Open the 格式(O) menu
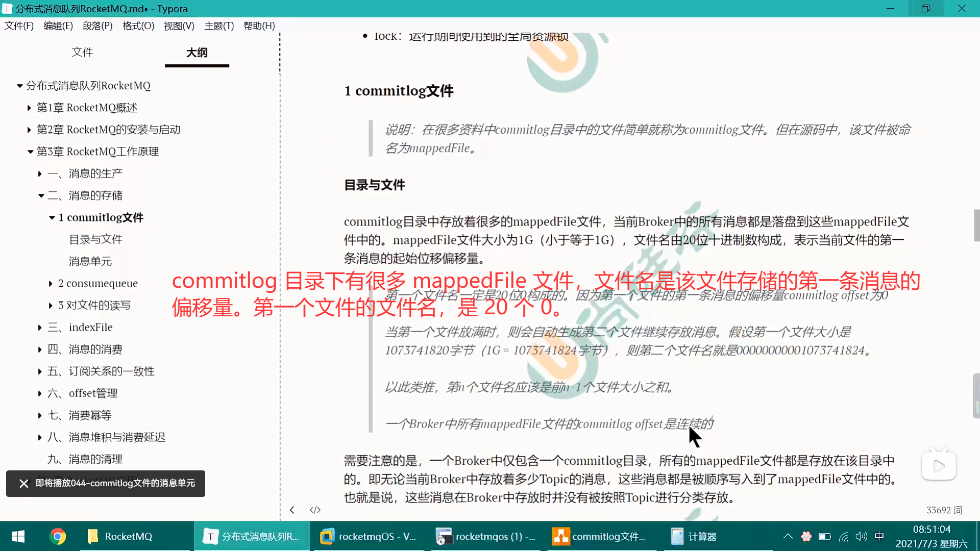 pyautogui.click(x=138, y=26)
